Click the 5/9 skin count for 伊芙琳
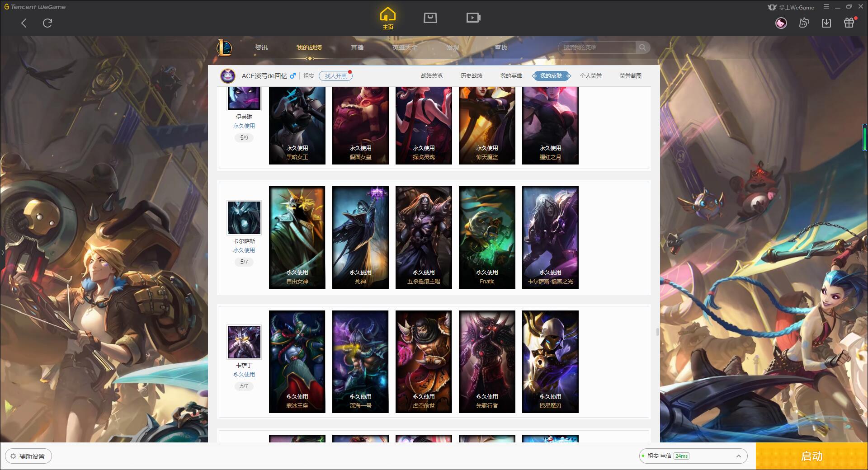This screenshot has width=868, height=470. point(244,137)
